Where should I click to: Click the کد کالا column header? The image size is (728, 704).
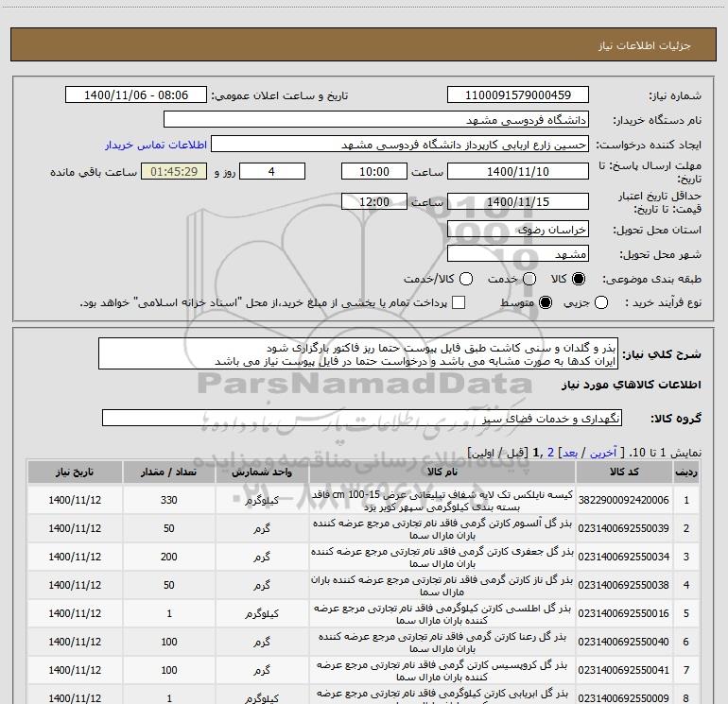[x=624, y=472]
